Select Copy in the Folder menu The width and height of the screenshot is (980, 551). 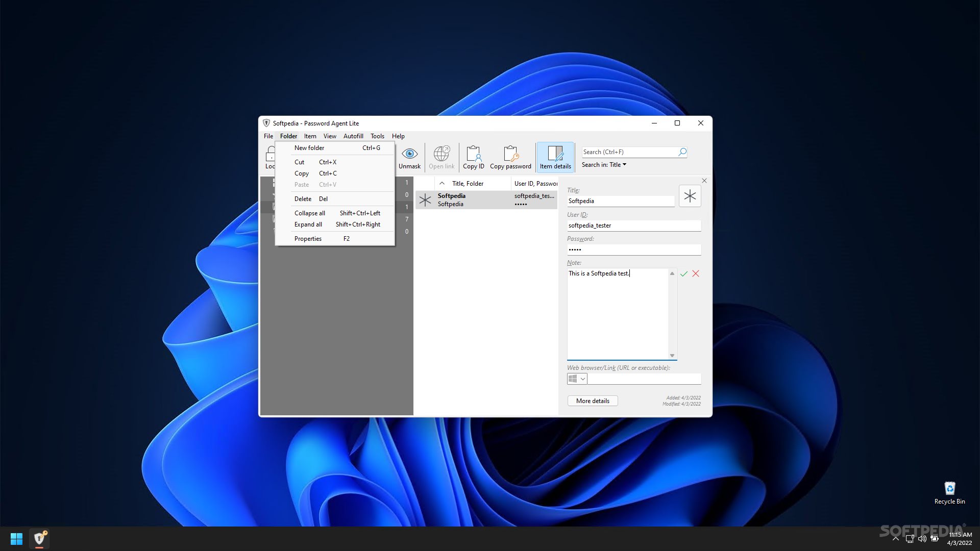[x=335, y=173]
